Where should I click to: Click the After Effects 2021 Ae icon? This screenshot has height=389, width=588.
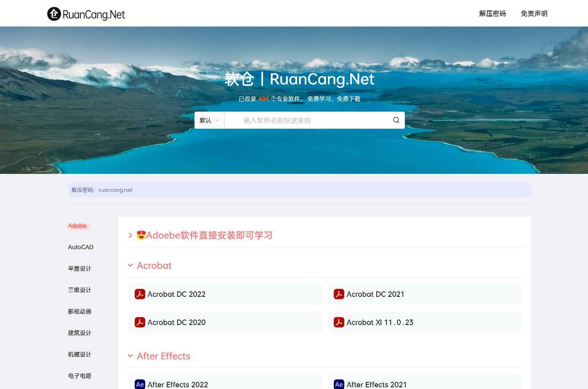click(339, 384)
